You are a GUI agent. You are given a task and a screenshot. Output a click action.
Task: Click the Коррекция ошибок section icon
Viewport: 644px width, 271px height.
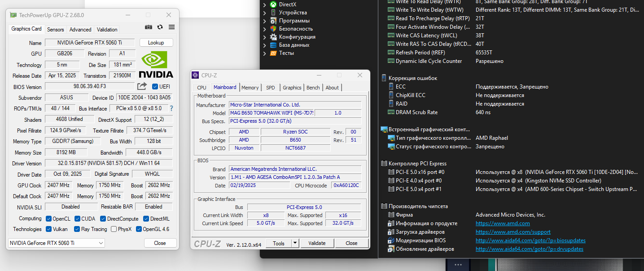click(x=384, y=78)
